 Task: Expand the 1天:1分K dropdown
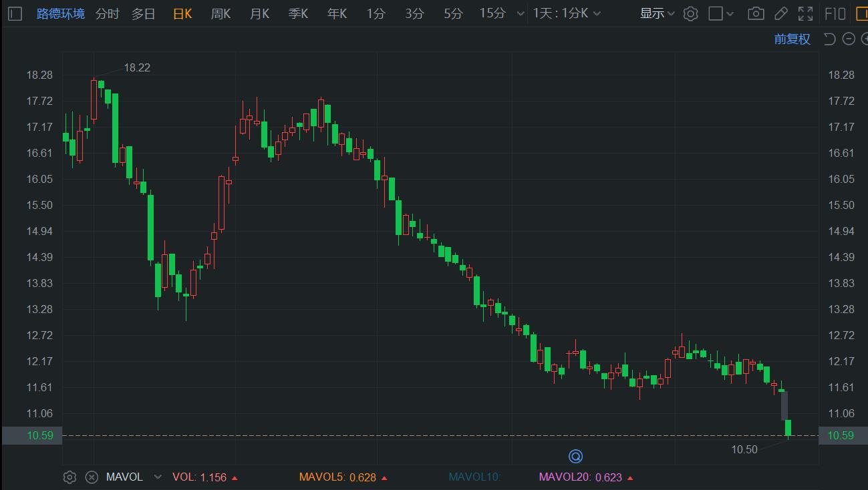(x=567, y=13)
